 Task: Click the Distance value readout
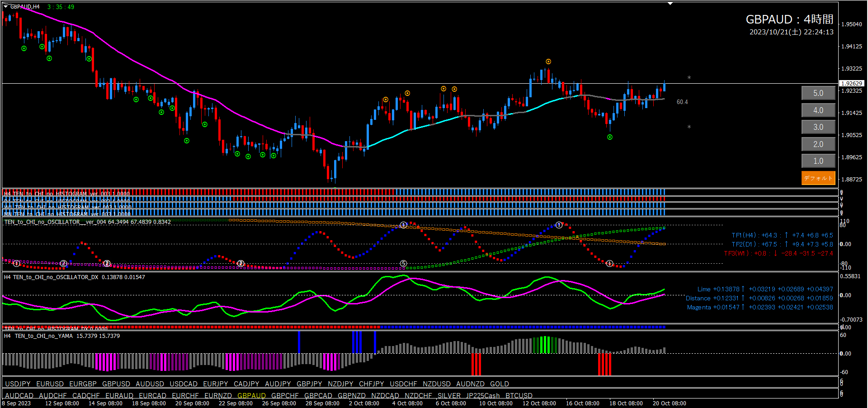pos(759,298)
